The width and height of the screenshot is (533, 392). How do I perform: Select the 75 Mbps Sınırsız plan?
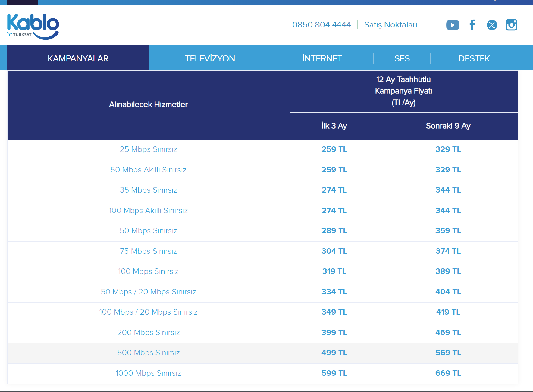coord(148,251)
